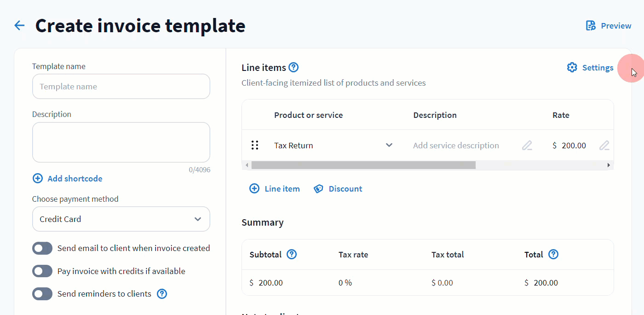Viewport: 644px width, 315px height.
Task: Open the Total help icon
Action: (553, 254)
